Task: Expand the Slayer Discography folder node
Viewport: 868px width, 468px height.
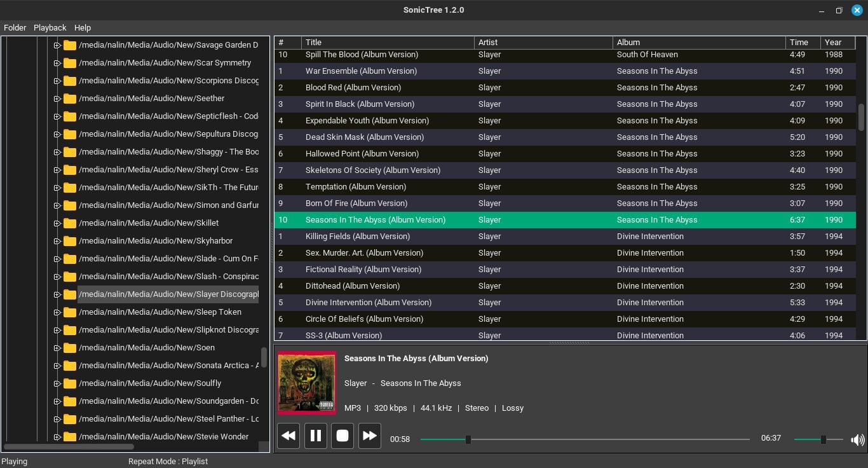Action: (x=57, y=294)
